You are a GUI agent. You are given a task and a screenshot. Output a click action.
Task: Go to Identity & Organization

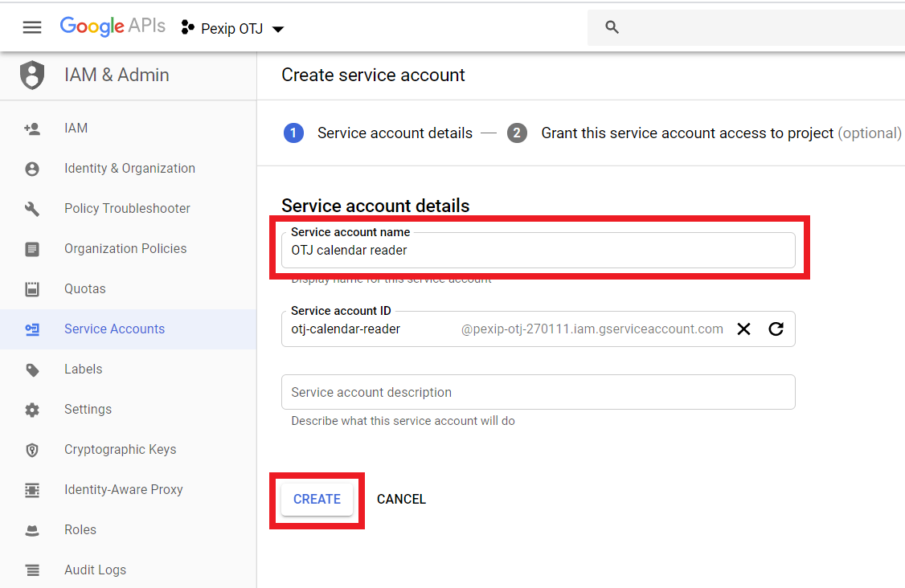pyautogui.click(x=129, y=169)
